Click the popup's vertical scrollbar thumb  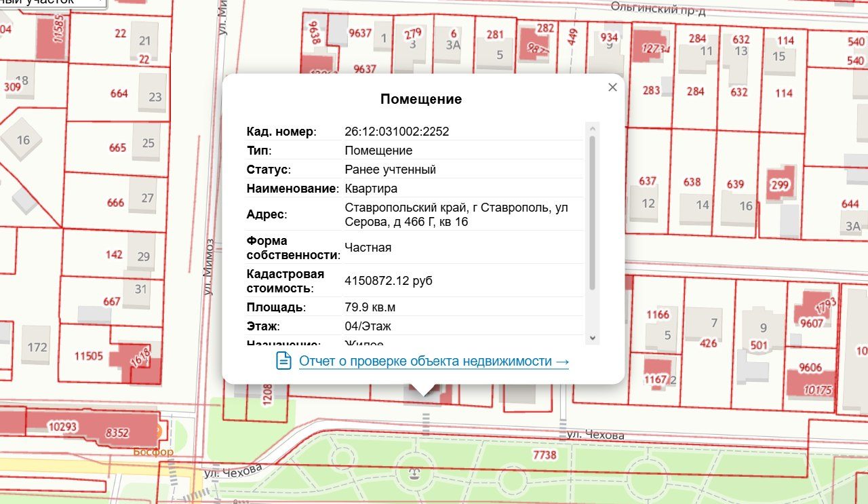click(x=592, y=212)
